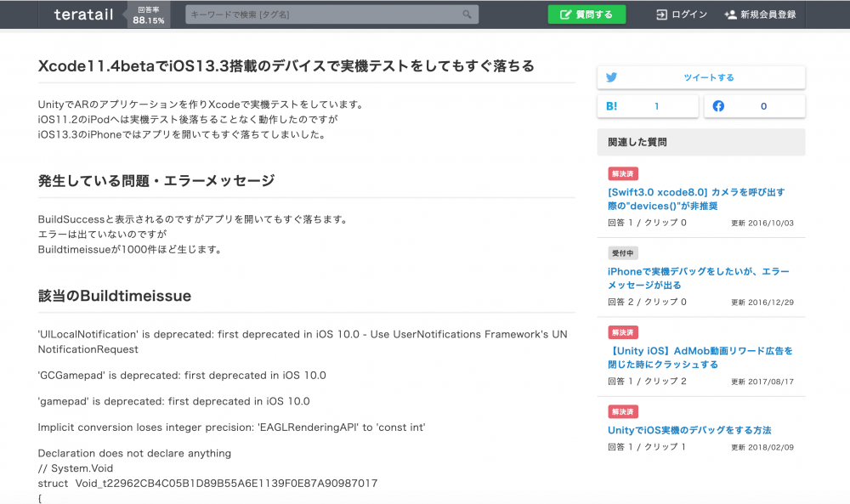Click the 該当のBuildtimeissue heading
Image resolution: width=850 pixels, height=504 pixels.
[x=115, y=296]
